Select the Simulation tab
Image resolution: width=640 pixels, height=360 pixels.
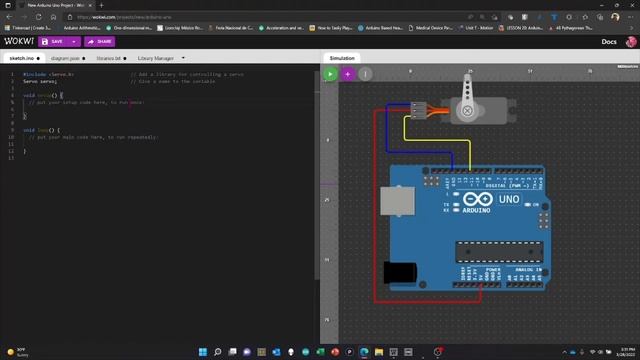coord(342,58)
